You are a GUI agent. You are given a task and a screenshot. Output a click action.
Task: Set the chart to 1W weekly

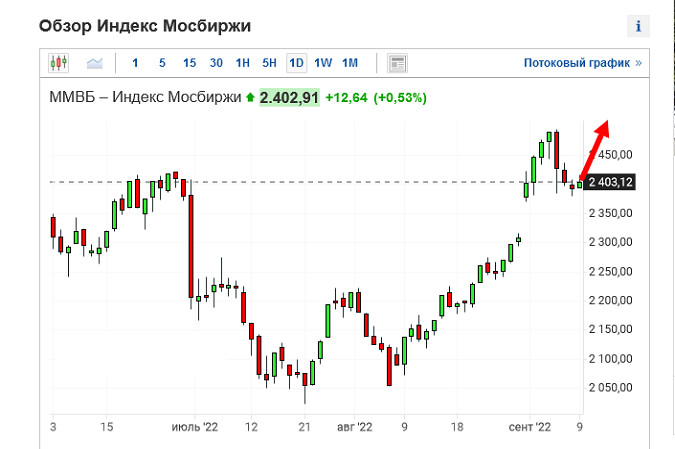[x=323, y=63]
